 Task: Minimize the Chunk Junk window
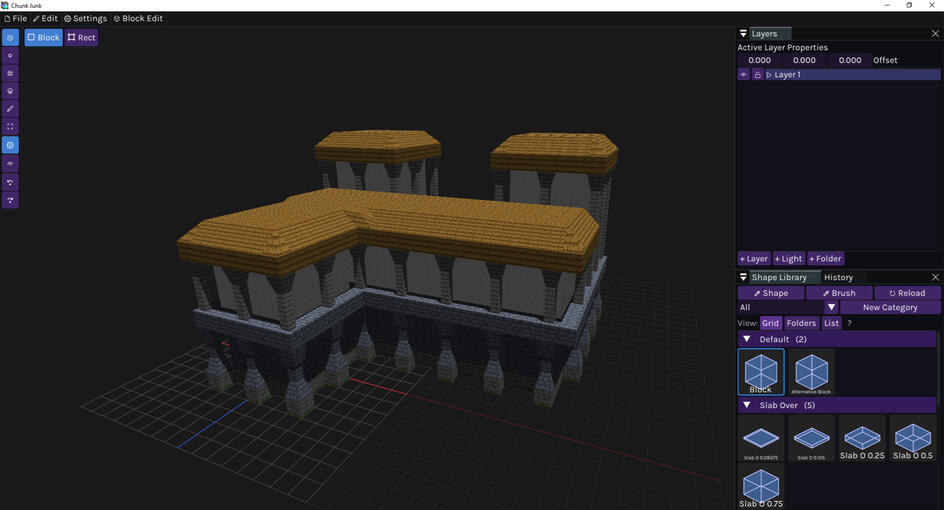pos(887,5)
